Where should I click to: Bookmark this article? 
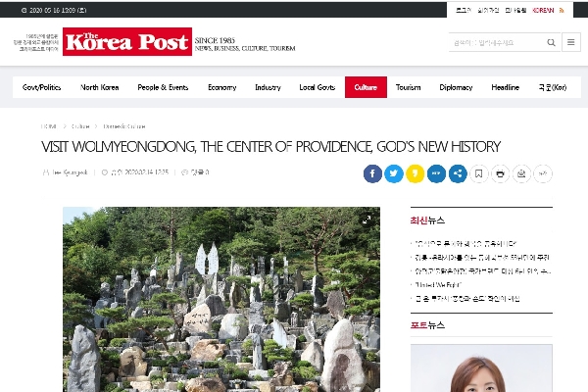(x=479, y=173)
